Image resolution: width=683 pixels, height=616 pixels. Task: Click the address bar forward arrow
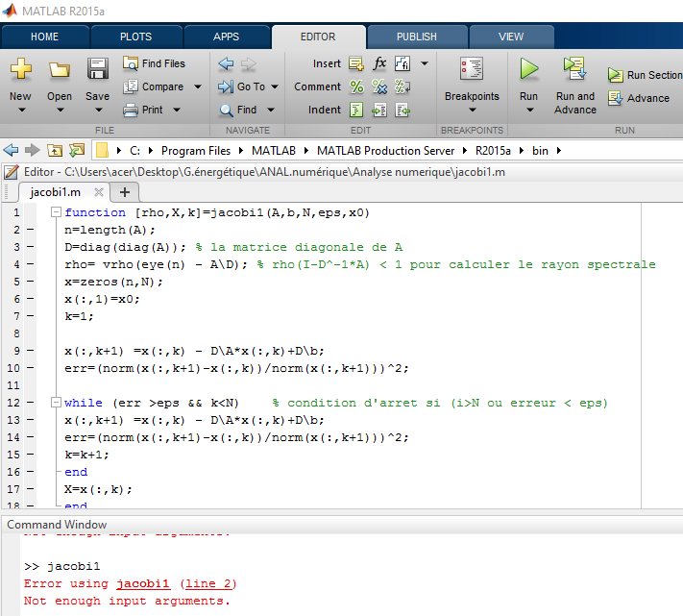pos(33,150)
